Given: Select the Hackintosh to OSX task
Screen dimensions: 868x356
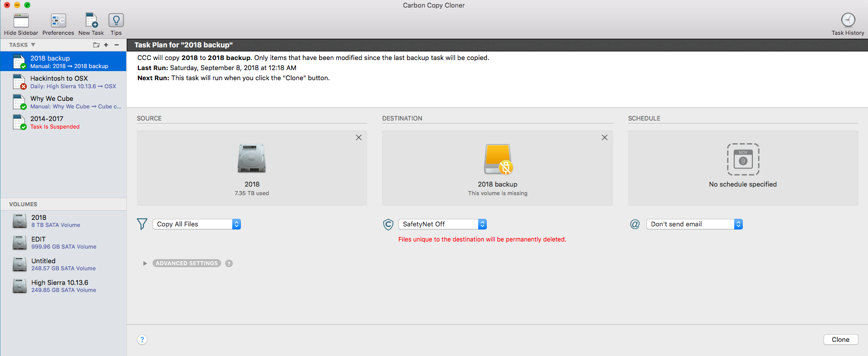Looking at the screenshot, I should 63,82.
